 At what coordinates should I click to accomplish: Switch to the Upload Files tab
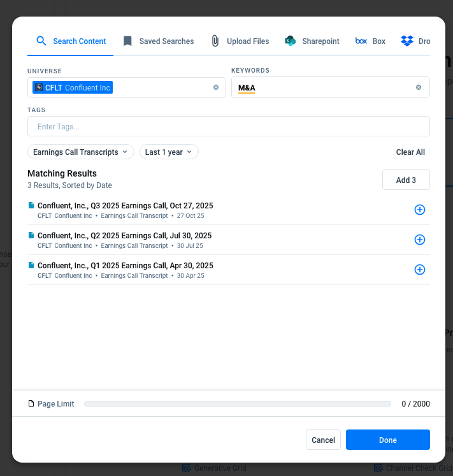coord(240,41)
